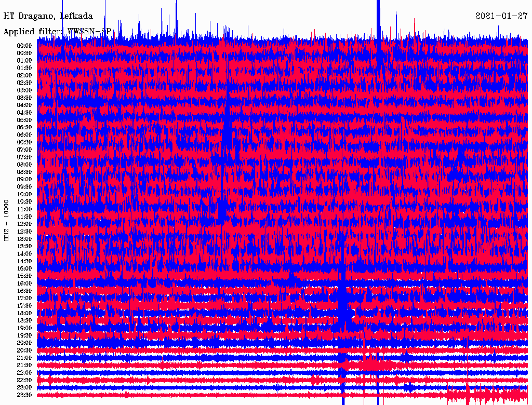
Task: Select the 15:30 time label
Action: pyautogui.click(x=24, y=276)
